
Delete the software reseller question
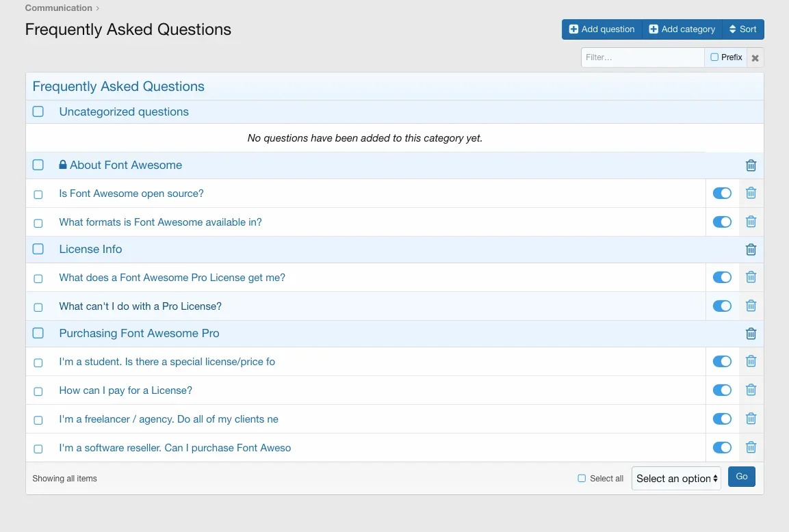[x=751, y=448]
